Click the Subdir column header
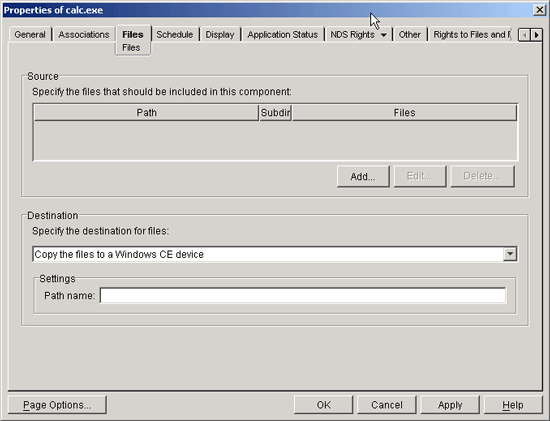The width and height of the screenshot is (550, 421). [x=275, y=113]
